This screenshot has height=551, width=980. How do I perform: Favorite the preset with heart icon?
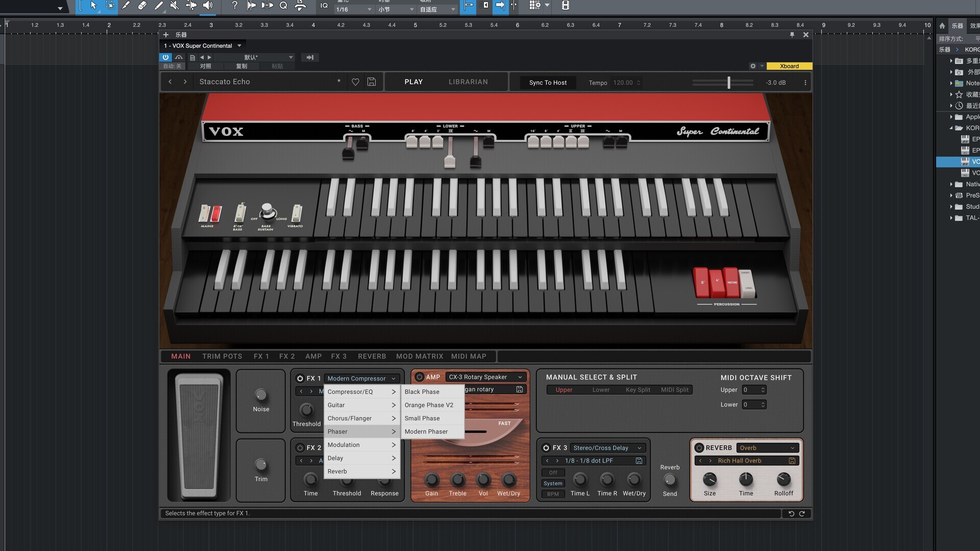coord(355,82)
